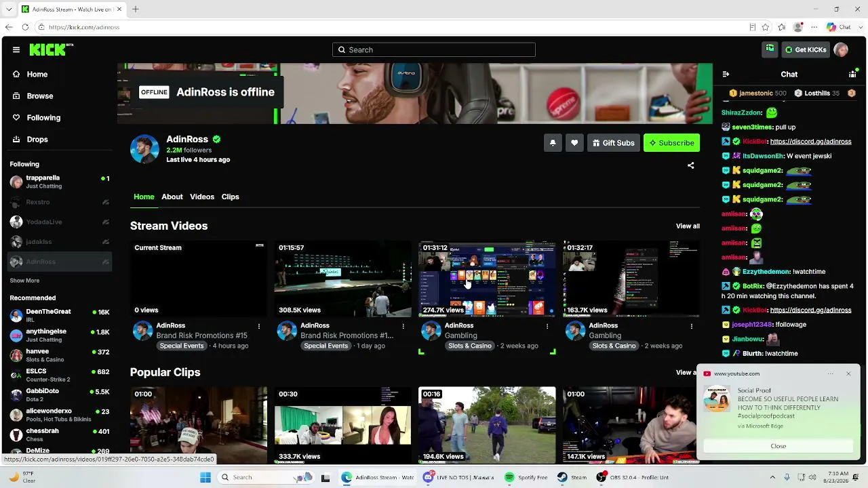Click the Gift Subs button
The height and width of the screenshot is (488, 868).
tap(613, 143)
